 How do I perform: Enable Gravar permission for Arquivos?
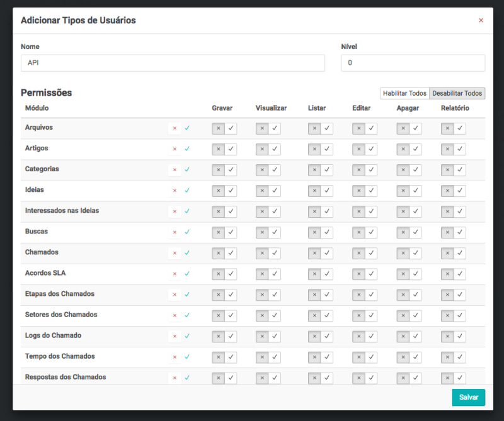coord(231,128)
